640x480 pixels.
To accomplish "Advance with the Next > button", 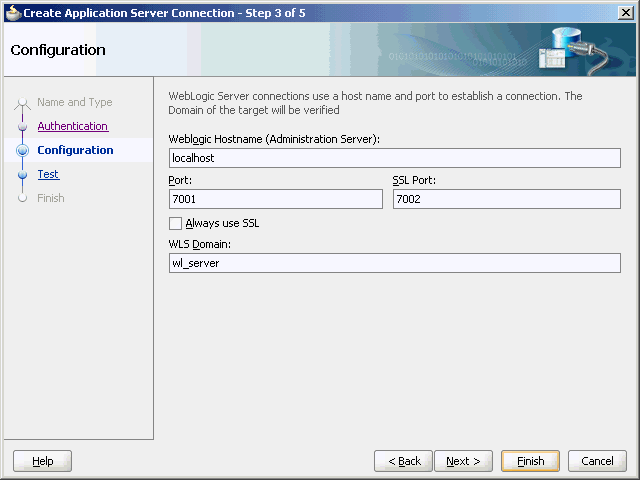I will 463,461.
